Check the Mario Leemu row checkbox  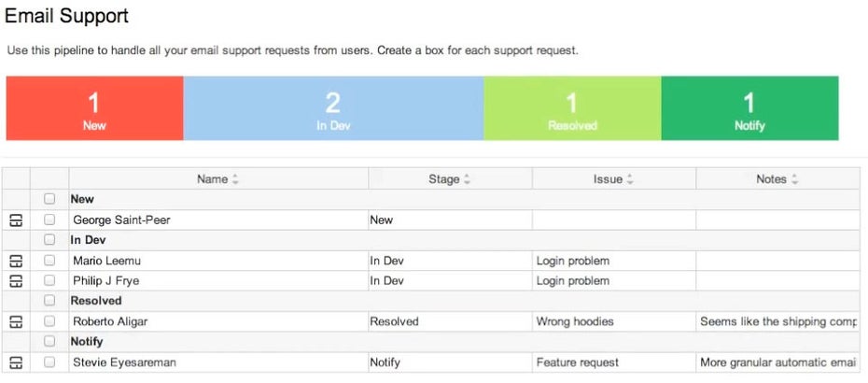[x=49, y=260]
